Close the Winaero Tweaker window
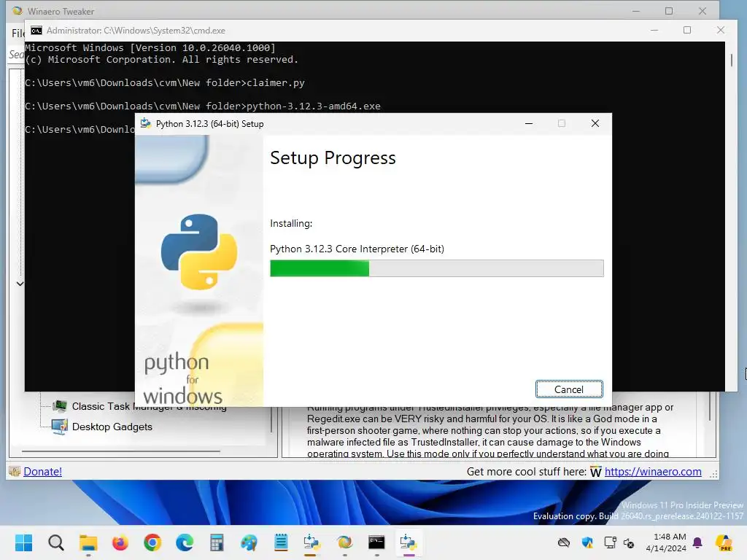Viewport: 747px width, 560px height. 703,11
